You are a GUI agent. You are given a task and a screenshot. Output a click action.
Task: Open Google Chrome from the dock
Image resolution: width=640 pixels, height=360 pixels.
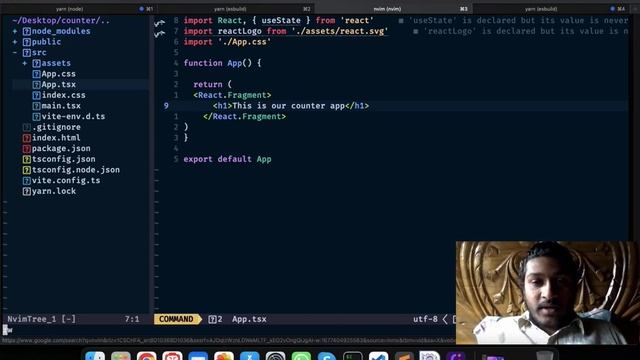pyautogui.click(x=147, y=356)
